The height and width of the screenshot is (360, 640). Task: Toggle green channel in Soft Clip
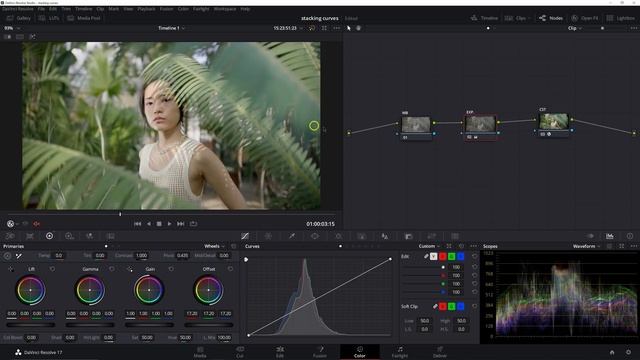click(x=451, y=306)
